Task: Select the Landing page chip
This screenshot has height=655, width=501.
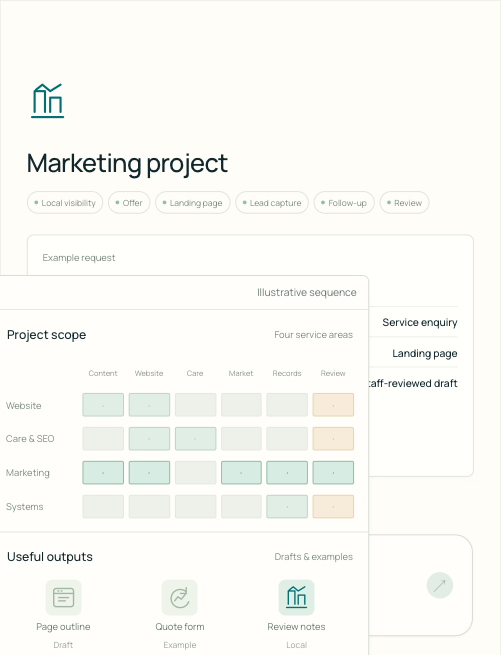Action: (x=193, y=203)
